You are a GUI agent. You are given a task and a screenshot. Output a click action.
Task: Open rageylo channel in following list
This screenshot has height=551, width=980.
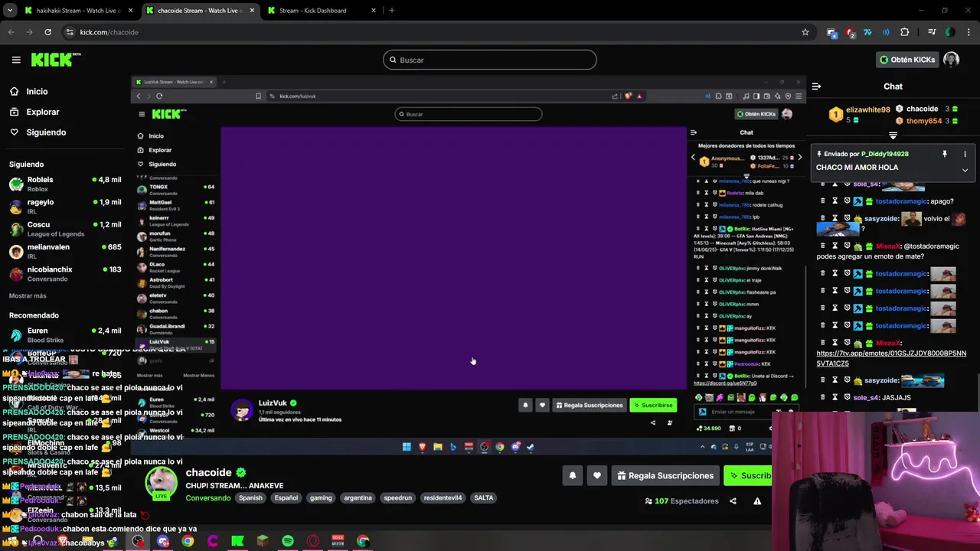coord(65,207)
